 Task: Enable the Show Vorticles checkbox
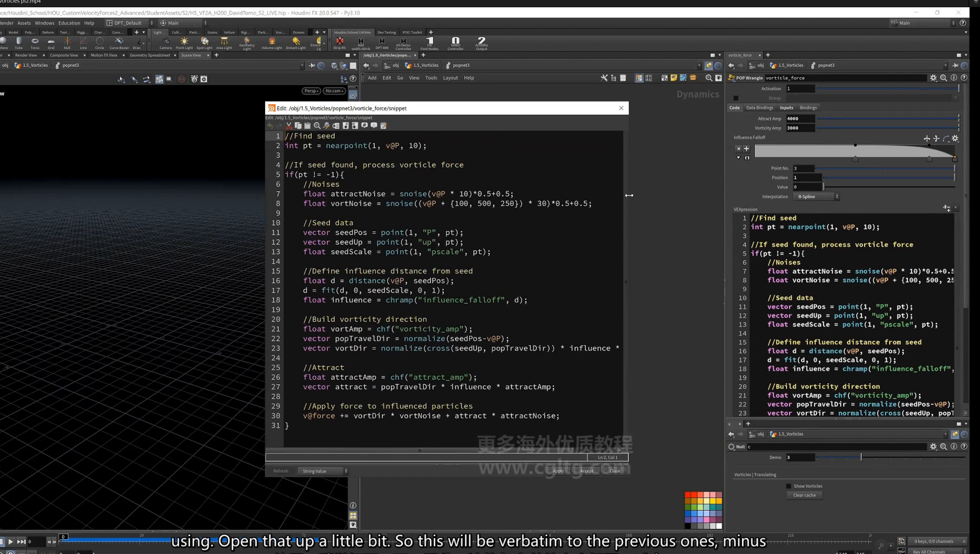click(x=789, y=486)
